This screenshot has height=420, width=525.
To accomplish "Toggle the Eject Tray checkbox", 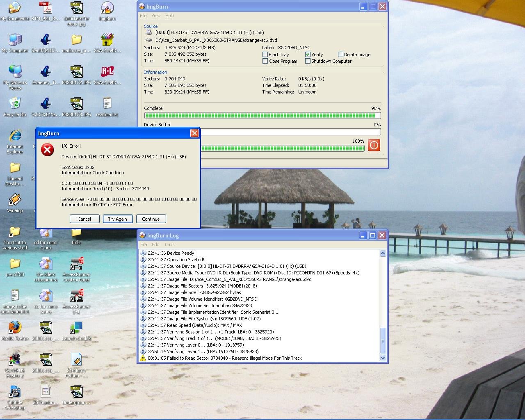I will coord(265,54).
